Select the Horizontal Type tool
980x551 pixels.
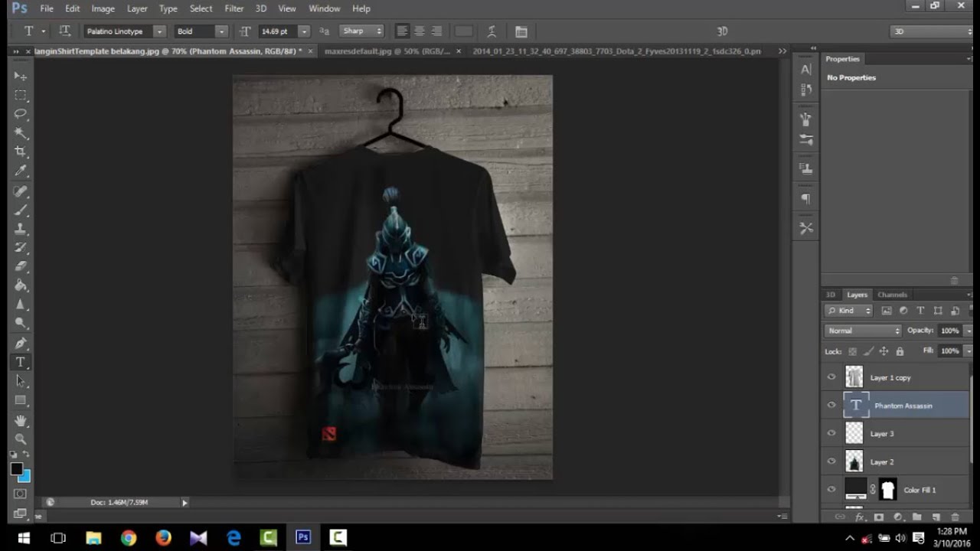pyautogui.click(x=21, y=362)
